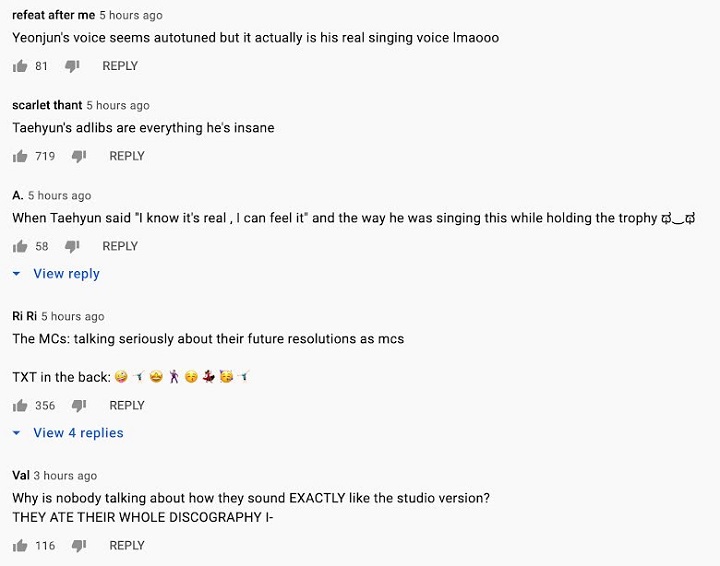The height and width of the screenshot is (566, 720).
Task: Open scarlet thant's channel name
Action: click(x=47, y=105)
